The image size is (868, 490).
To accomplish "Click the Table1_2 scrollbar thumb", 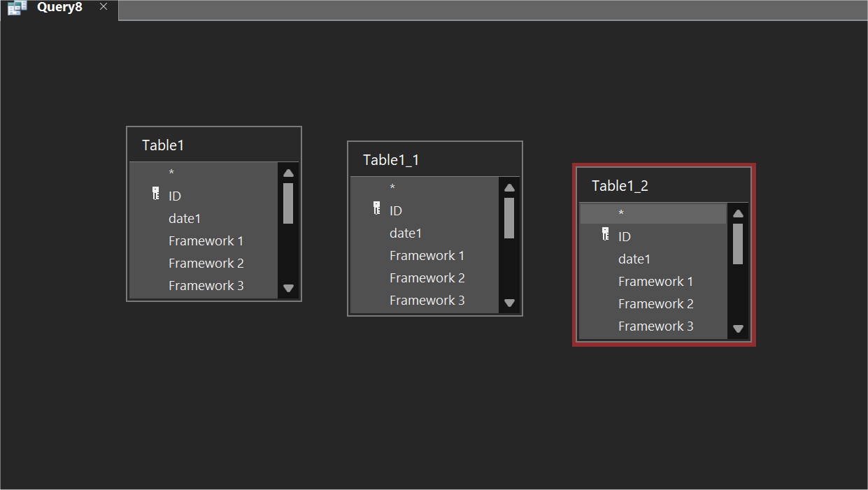I will [738, 244].
